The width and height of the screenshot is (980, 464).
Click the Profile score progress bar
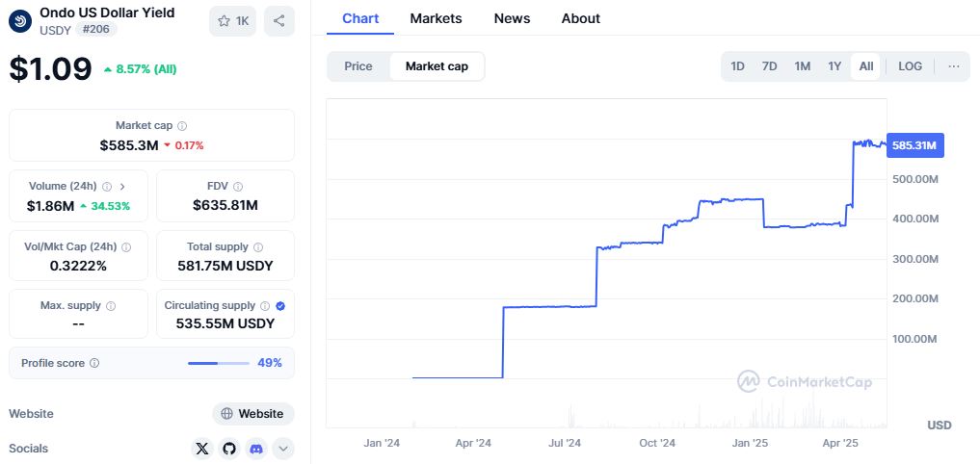[x=219, y=363]
